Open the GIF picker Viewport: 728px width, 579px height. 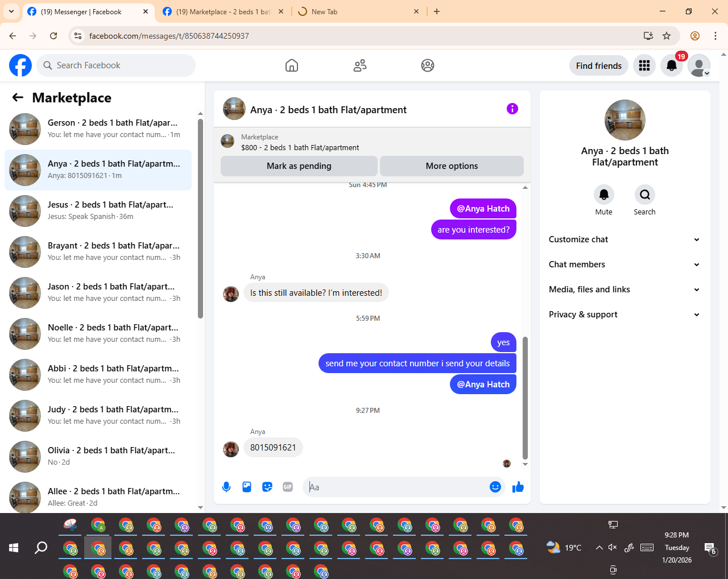[x=288, y=487]
